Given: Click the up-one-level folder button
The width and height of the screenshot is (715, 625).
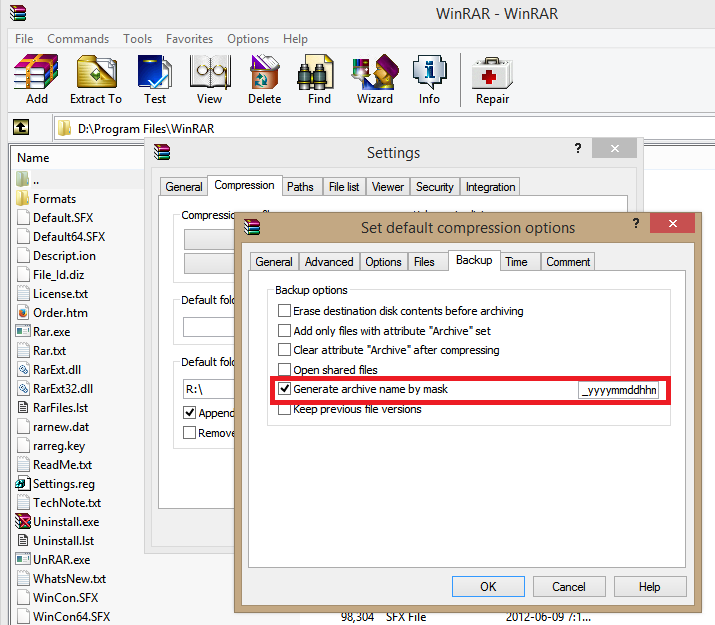Looking at the screenshot, I should coord(21,127).
